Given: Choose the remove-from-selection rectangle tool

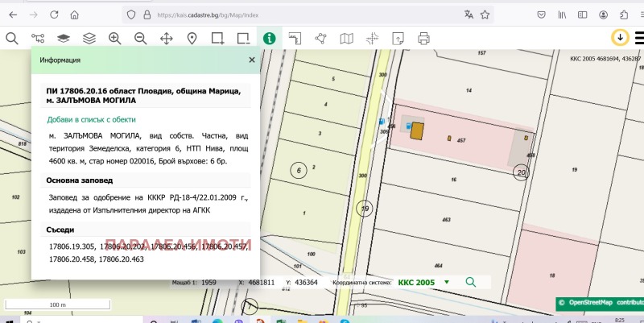Looking at the screenshot, I should (x=244, y=39).
